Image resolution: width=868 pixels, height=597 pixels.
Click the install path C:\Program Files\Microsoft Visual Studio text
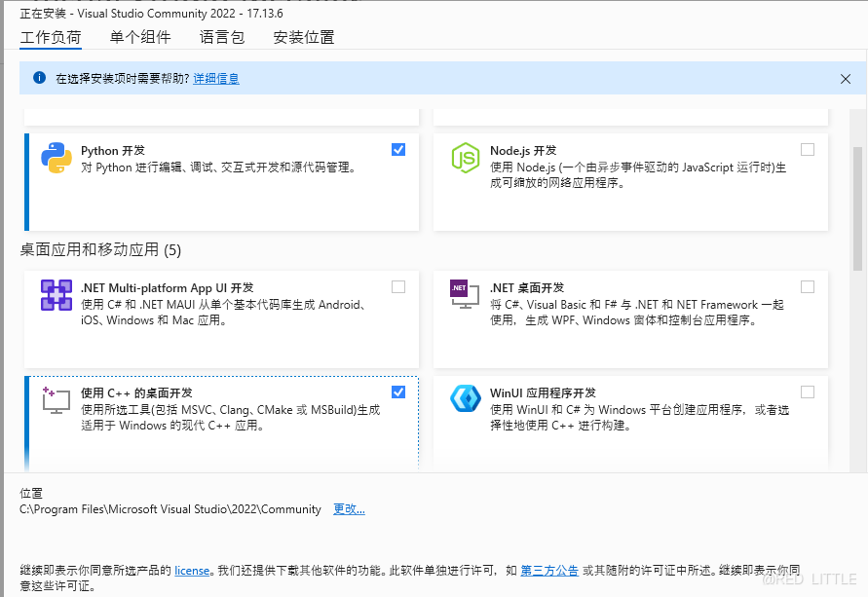click(170, 509)
